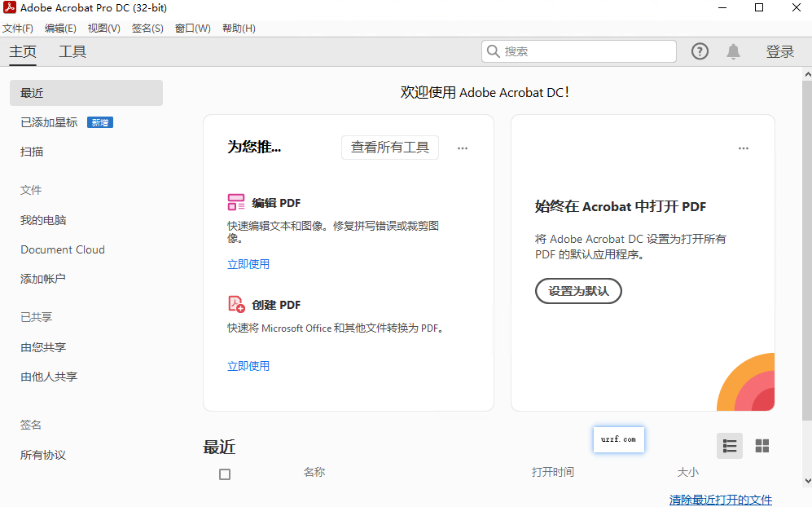Click 立即使用 under 编辑 PDF
812x507 pixels.
[248, 264]
